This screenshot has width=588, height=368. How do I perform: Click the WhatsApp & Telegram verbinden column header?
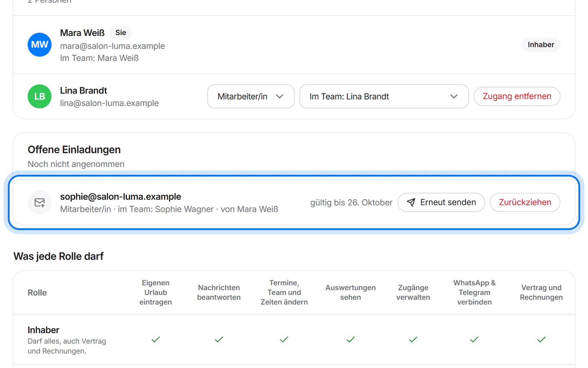474,293
